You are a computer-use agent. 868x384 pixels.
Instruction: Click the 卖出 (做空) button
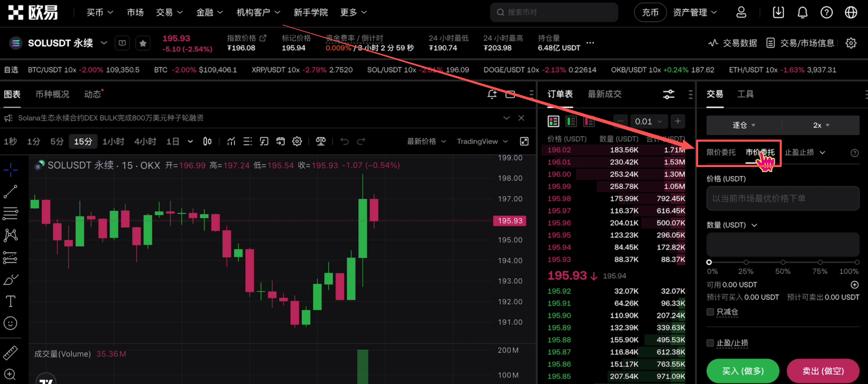pyautogui.click(x=823, y=371)
